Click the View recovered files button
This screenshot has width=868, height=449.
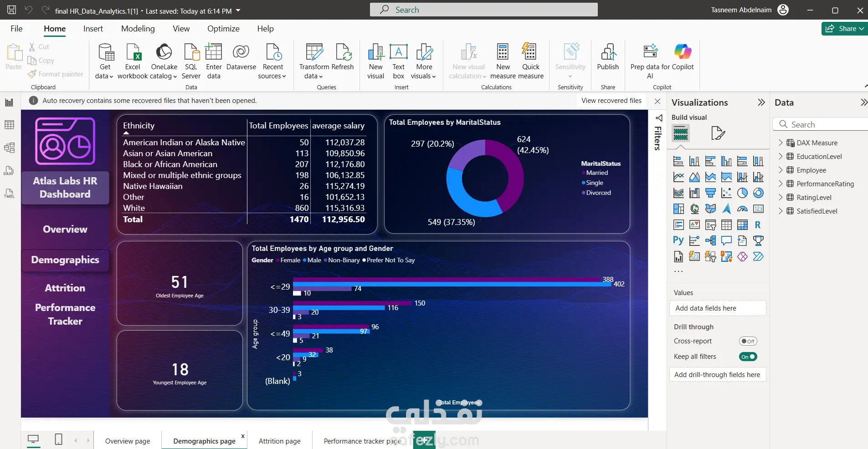click(611, 101)
